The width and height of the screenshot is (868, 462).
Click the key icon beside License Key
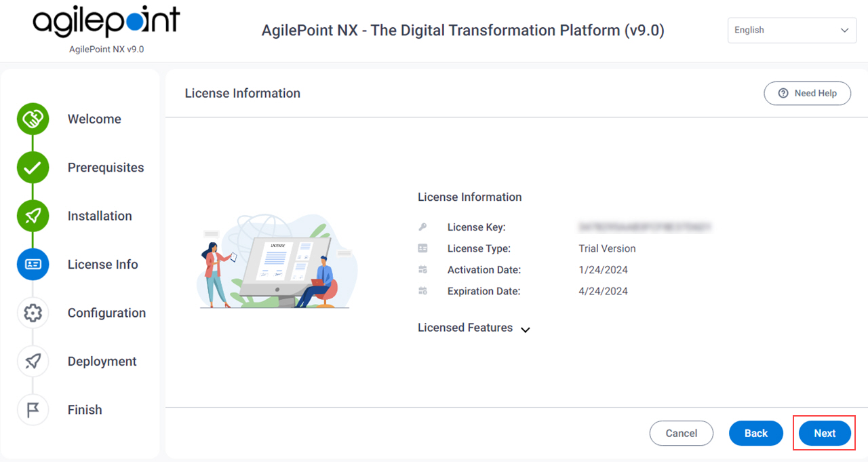422,227
